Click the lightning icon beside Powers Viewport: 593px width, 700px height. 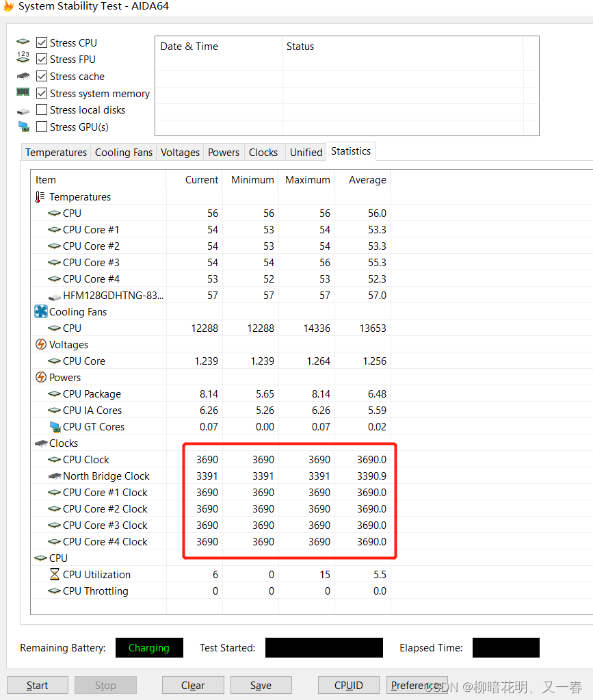[x=40, y=377]
